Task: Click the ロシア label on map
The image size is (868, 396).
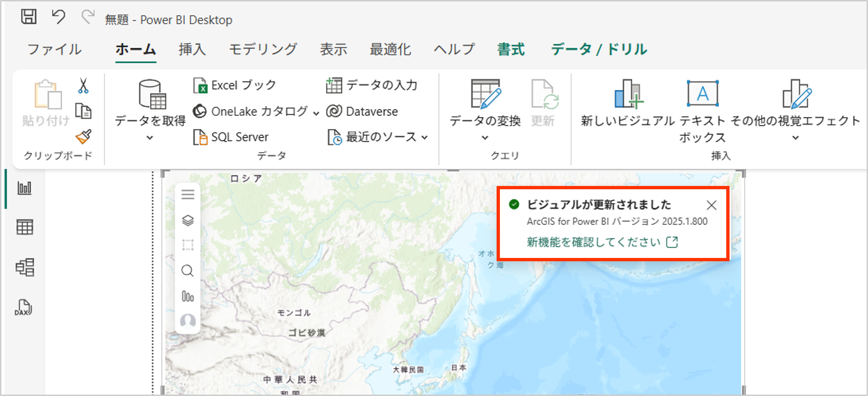Action: (246, 179)
